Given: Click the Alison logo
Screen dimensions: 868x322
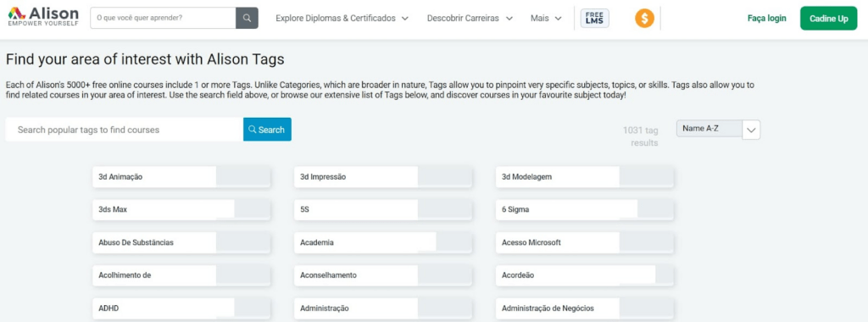Looking at the screenshot, I should point(43,17).
